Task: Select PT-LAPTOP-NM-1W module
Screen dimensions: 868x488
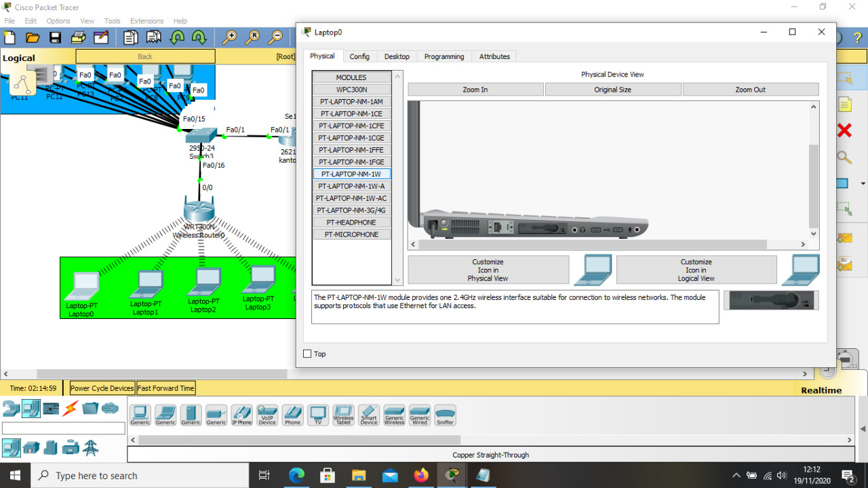Action: [x=352, y=174]
